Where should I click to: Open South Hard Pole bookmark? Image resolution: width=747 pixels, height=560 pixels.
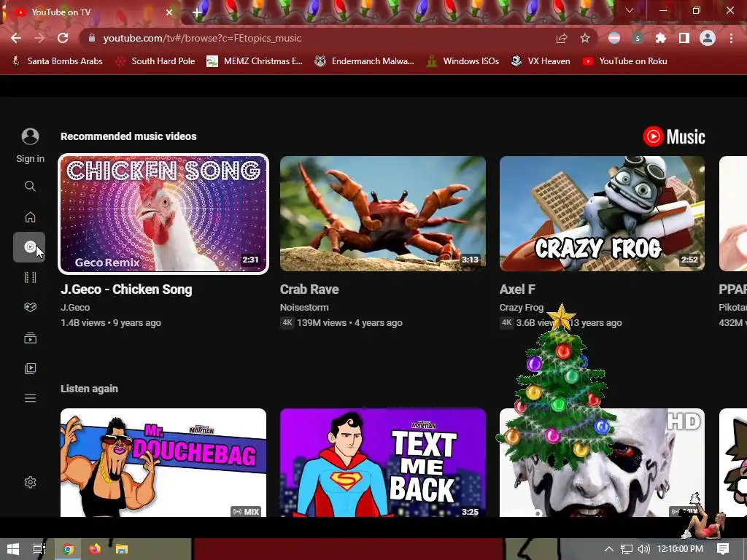click(x=156, y=61)
